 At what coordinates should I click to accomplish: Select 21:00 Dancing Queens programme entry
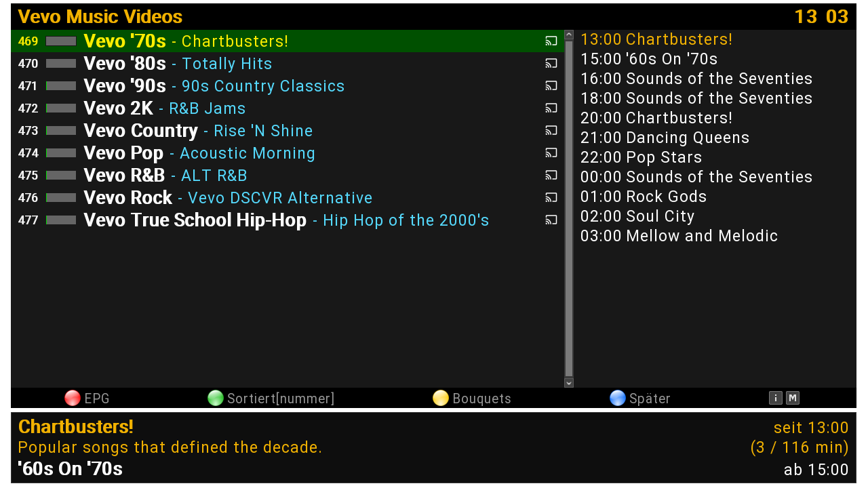tap(665, 138)
